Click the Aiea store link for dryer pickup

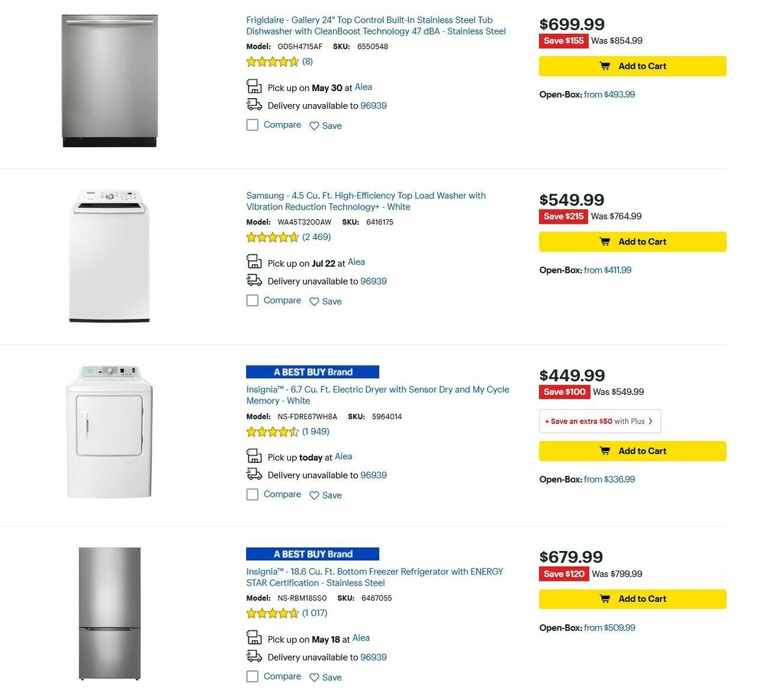pos(343,456)
